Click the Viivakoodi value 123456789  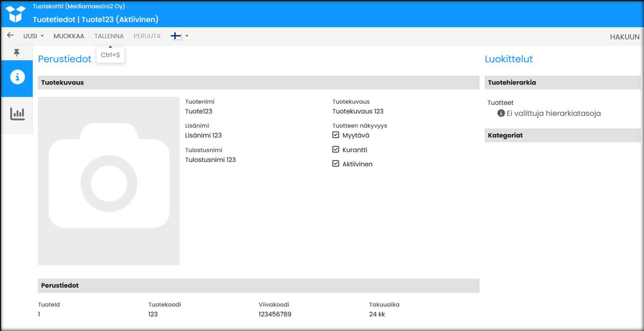click(275, 314)
